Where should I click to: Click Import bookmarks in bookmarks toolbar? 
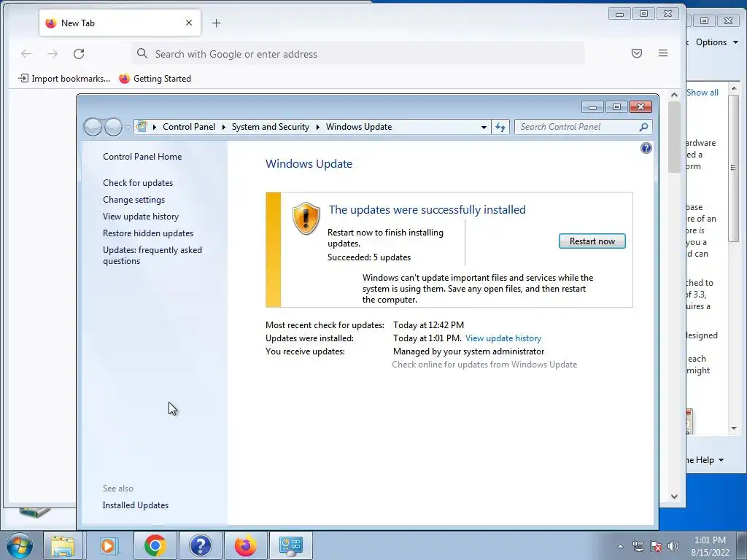[x=64, y=79]
